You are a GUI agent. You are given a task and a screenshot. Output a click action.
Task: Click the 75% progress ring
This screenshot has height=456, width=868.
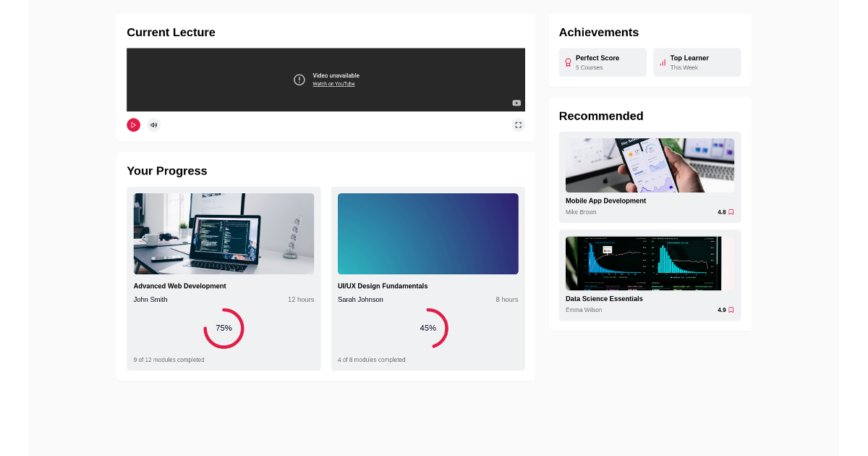click(x=224, y=328)
